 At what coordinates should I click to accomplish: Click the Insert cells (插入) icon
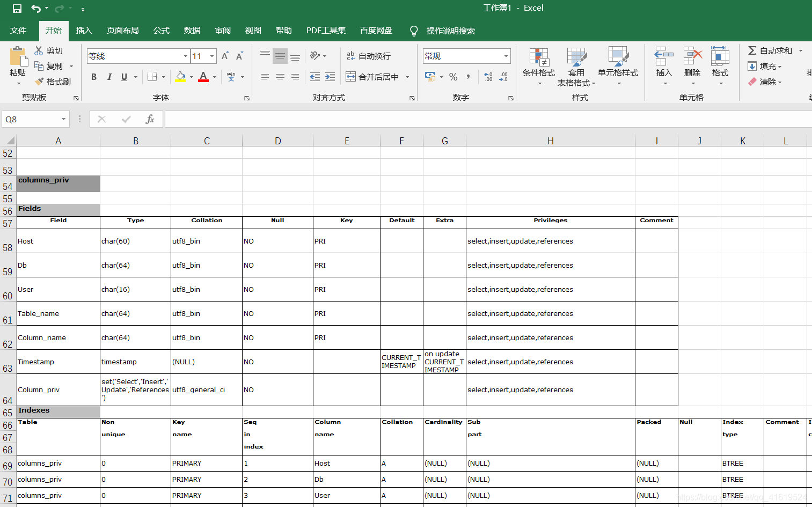click(x=664, y=56)
